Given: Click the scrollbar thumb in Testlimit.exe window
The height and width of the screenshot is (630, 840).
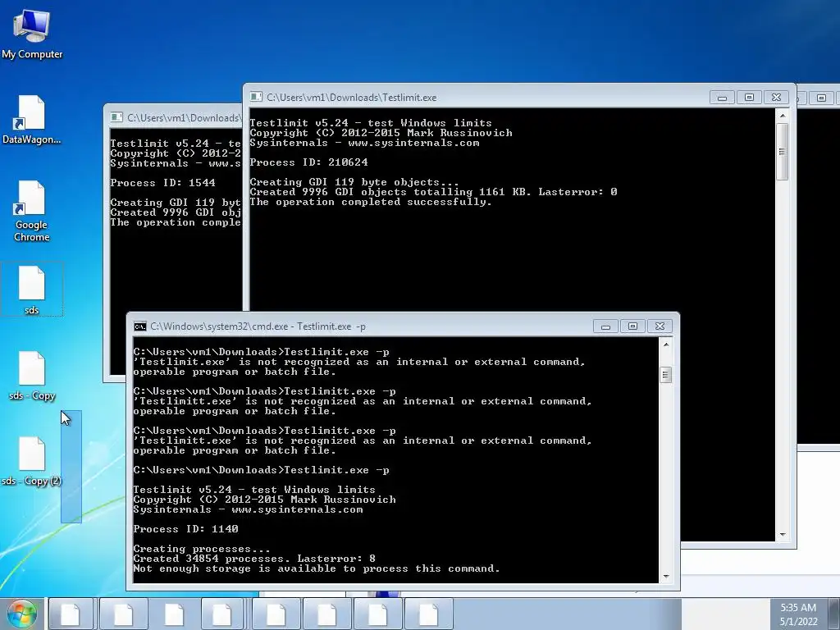Looking at the screenshot, I should tap(783, 152).
